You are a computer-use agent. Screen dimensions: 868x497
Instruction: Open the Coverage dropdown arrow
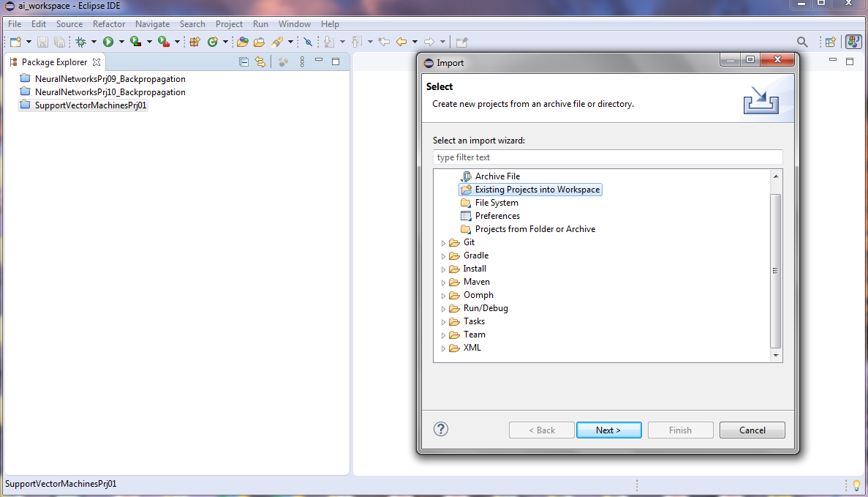point(149,42)
